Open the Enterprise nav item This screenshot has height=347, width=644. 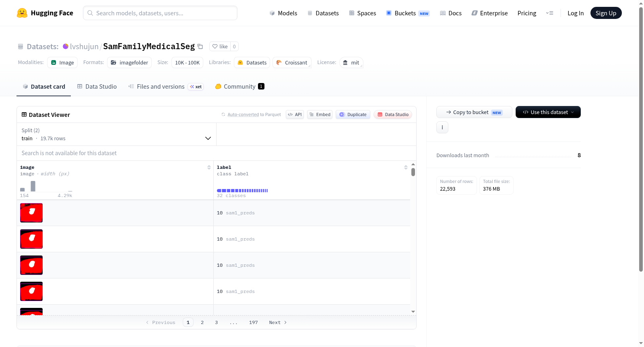489,13
